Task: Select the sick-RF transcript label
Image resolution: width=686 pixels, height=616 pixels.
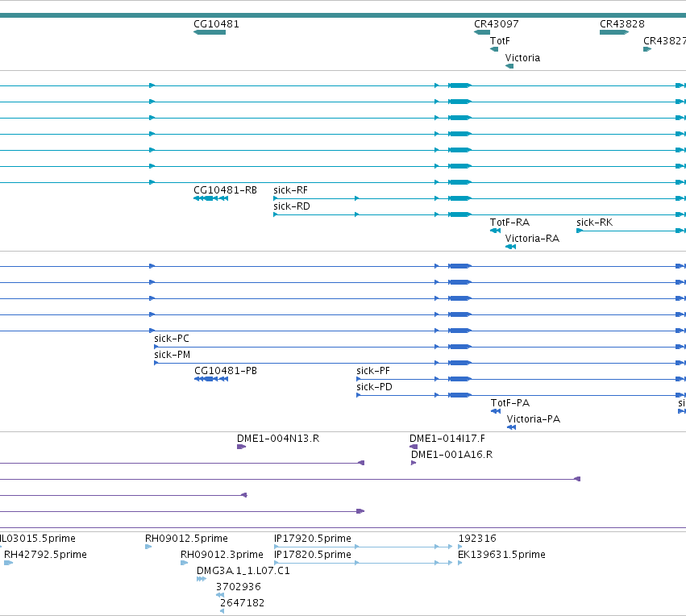Action: pyautogui.click(x=290, y=190)
